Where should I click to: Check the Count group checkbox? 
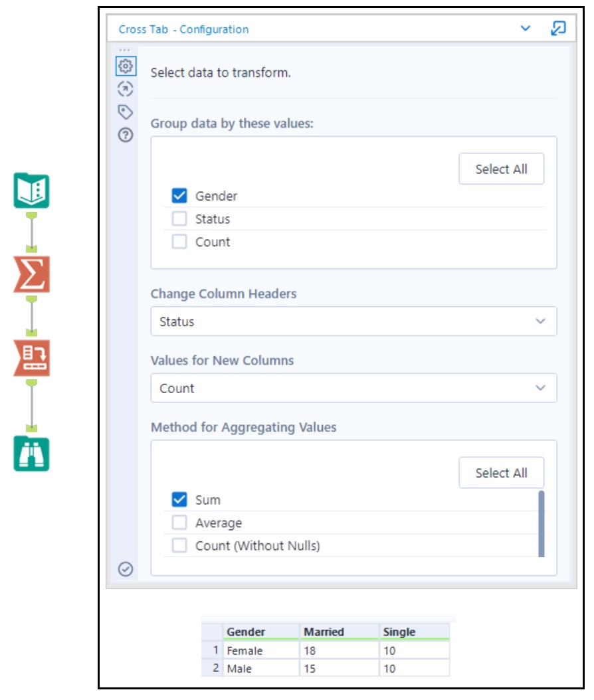pyautogui.click(x=179, y=242)
